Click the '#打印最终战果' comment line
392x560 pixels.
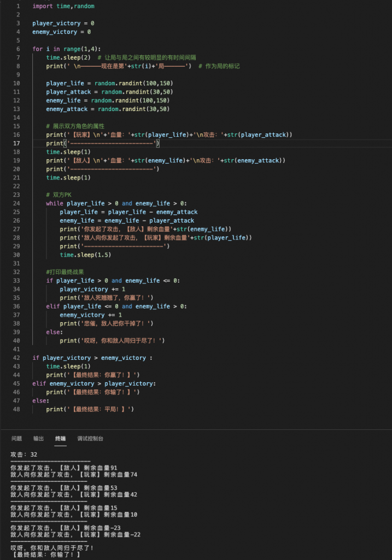coord(65,272)
